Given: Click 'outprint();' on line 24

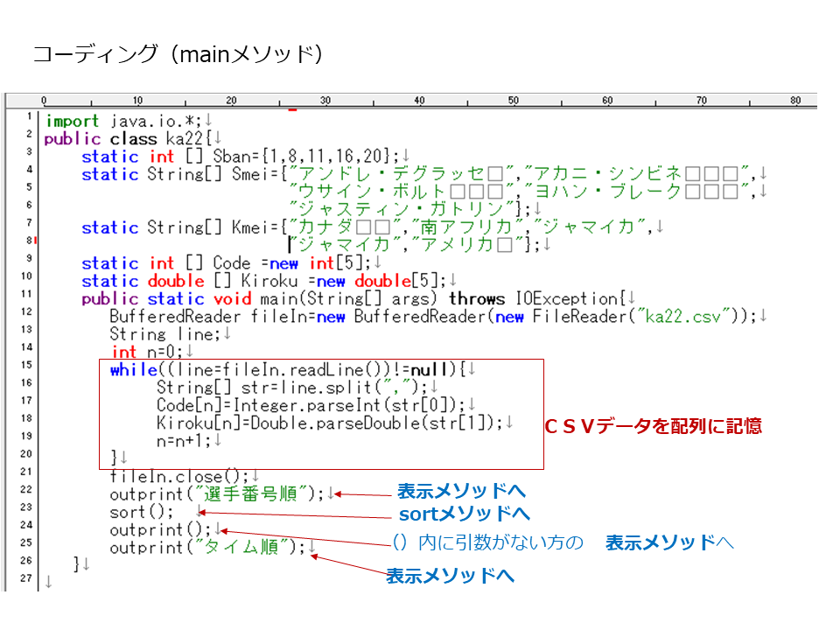Looking at the screenshot, I should click(160, 530).
